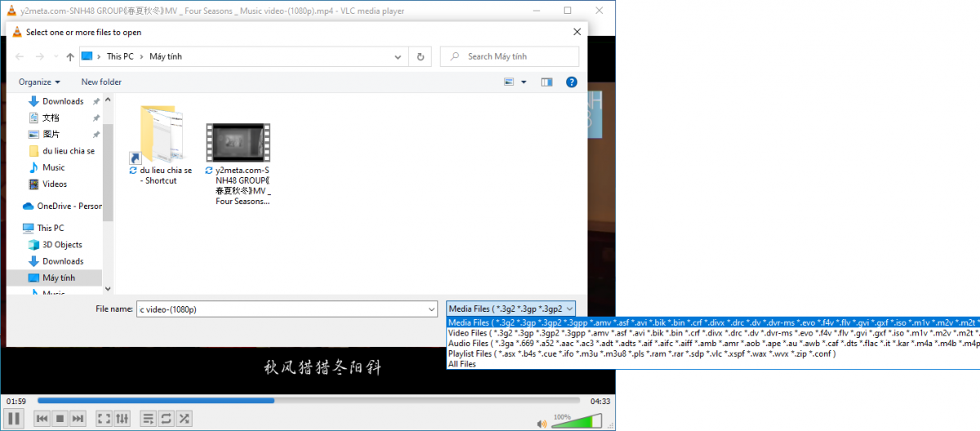
Task: Expand the File name history dropdown
Action: tap(431, 309)
